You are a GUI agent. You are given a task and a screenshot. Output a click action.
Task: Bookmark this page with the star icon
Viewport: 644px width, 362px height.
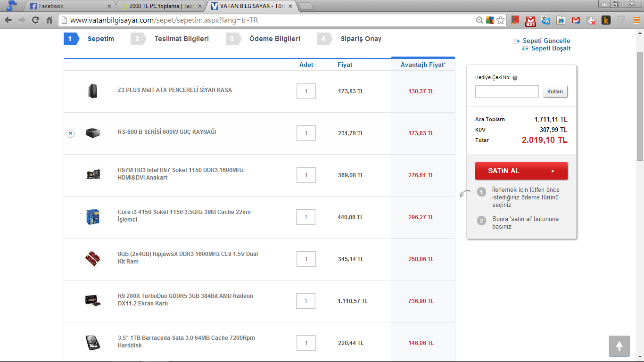501,20
